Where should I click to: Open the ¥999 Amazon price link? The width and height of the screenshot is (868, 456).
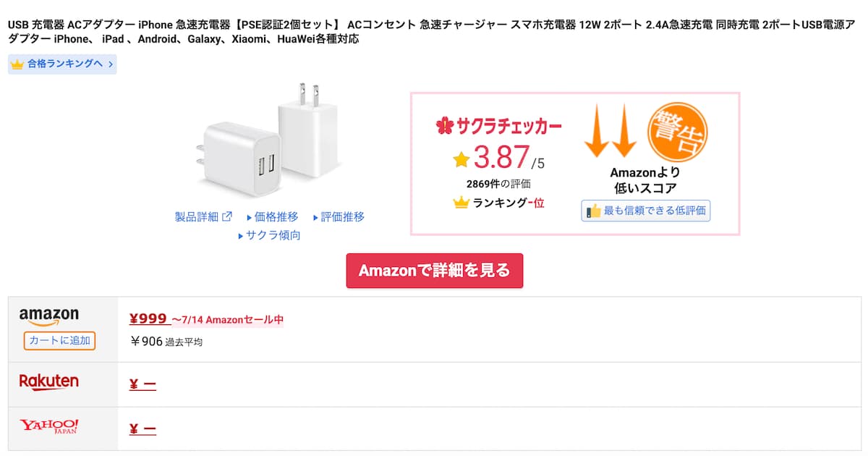tap(148, 319)
